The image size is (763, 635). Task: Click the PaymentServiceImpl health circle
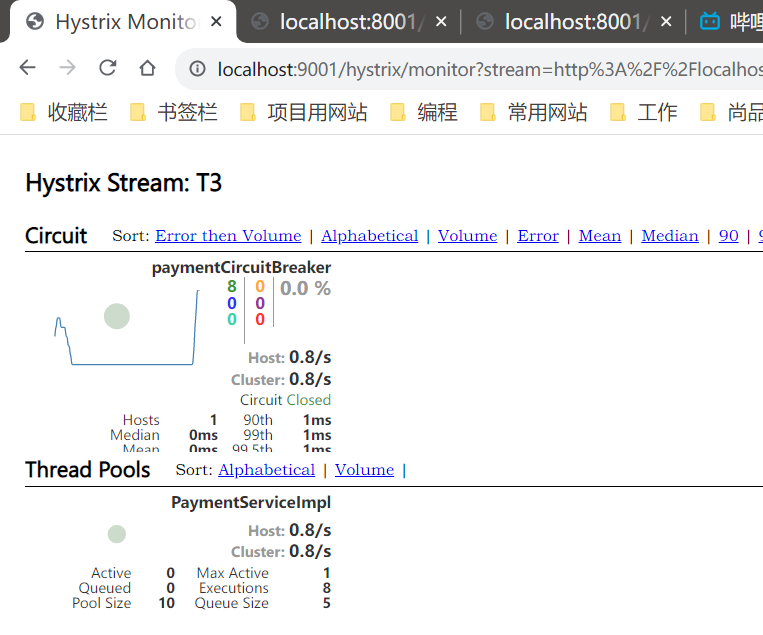[117, 534]
